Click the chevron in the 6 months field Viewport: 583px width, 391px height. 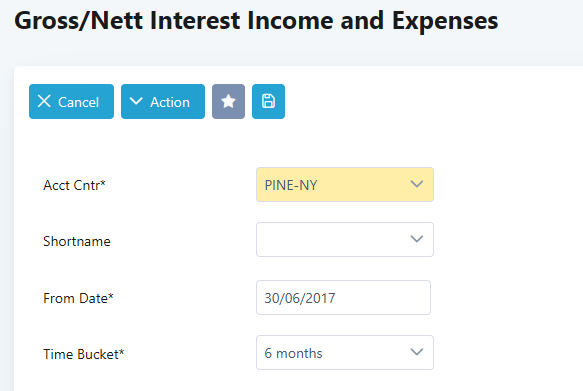click(x=417, y=352)
